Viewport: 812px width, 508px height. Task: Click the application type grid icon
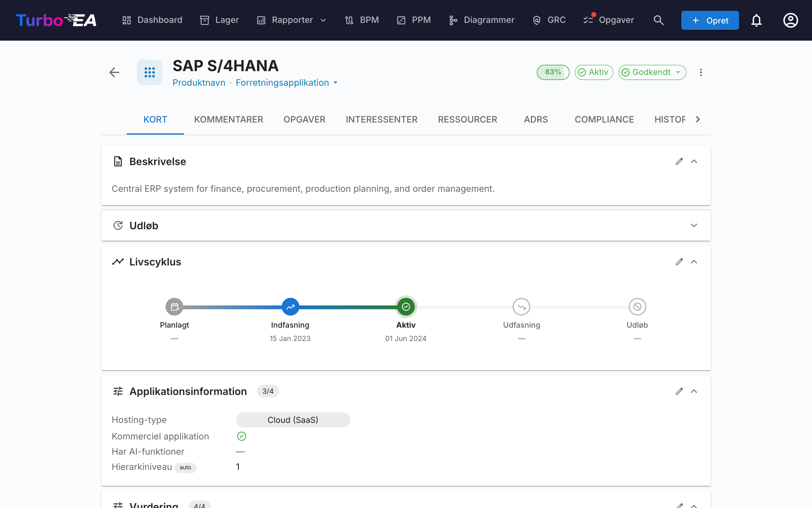[150, 72]
